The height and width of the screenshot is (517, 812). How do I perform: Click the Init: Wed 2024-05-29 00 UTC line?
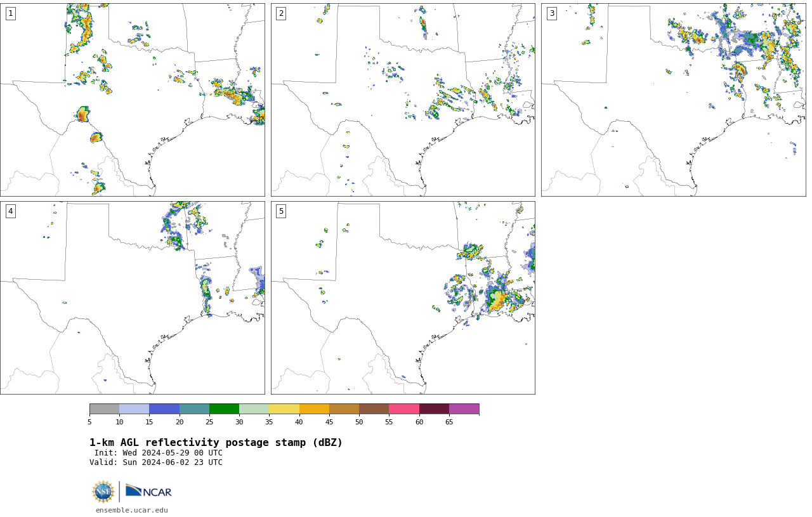tap(158, 453)
